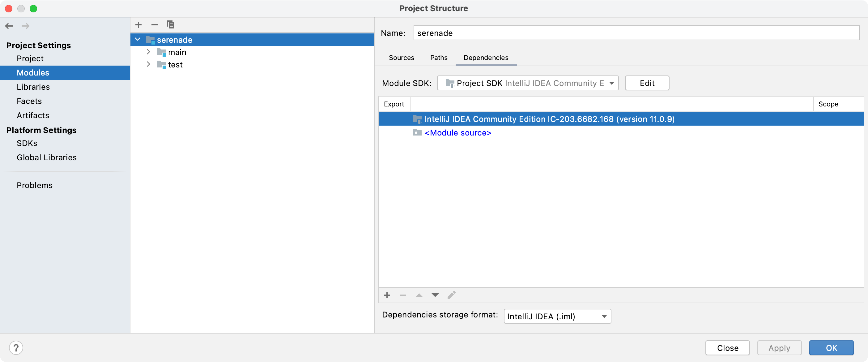This screenshot has height=362, width=868.
Task: Click the remove module minus icon
Action: (x=154, y=25)
